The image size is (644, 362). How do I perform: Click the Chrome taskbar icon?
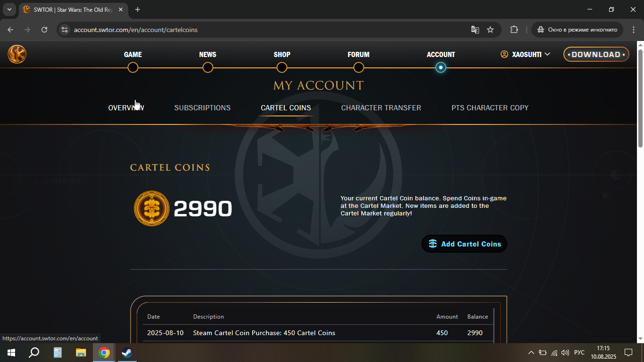coord(104,353)
